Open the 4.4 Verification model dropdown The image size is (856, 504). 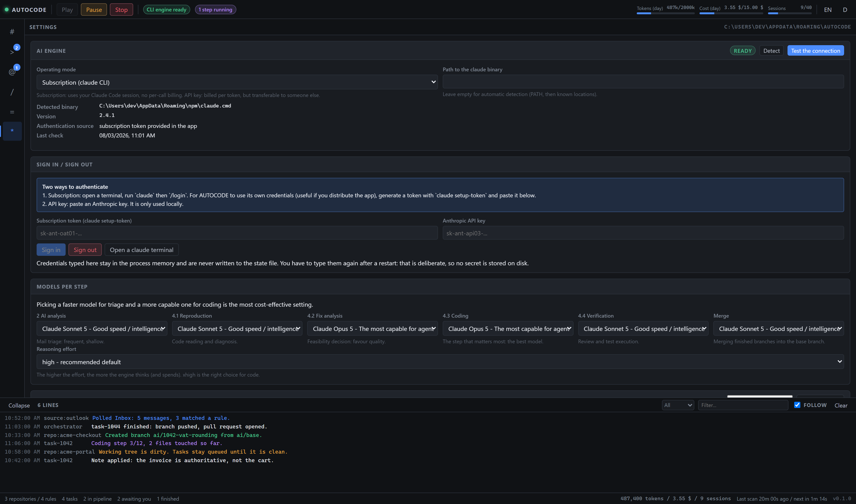(643, 328)
